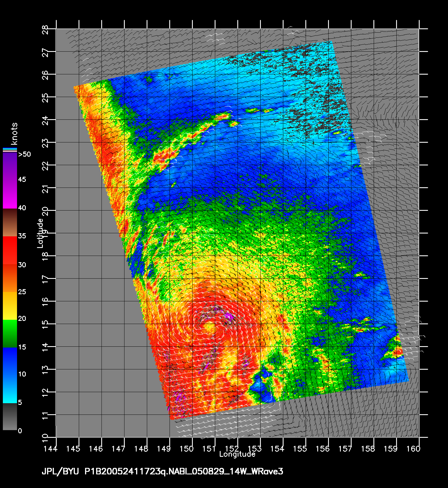Click the longitude tick label '151'
Screen dimensions: 448x488
click(x=209, y=449)
